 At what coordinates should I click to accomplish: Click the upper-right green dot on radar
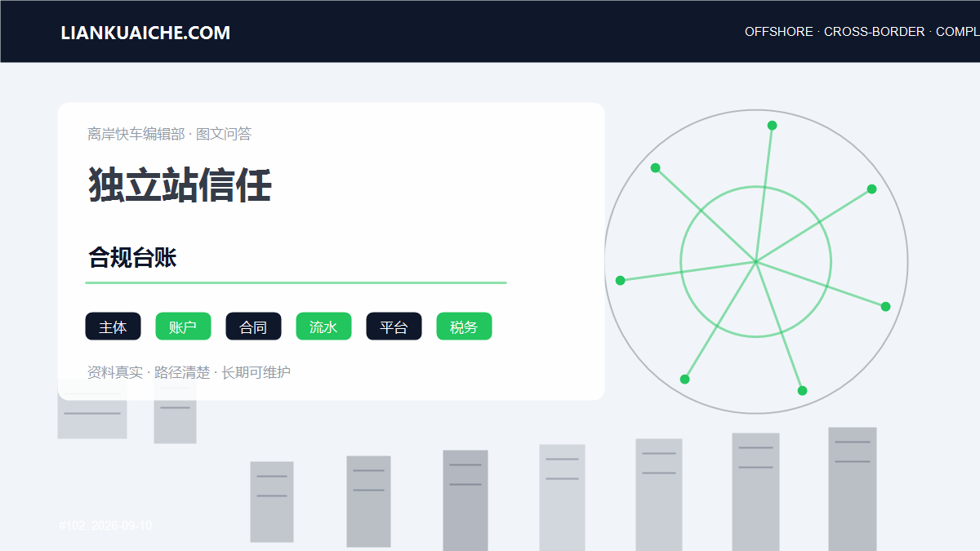pyautogui.click(x=871, y=189)
